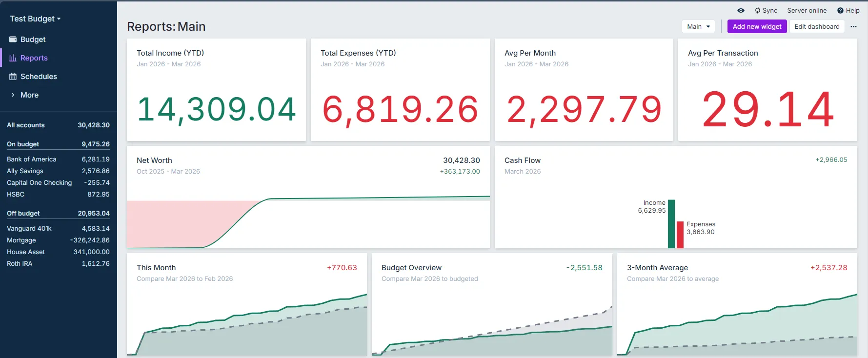Image resolution: width=868 pixels, height=358 pixels.
Task: Open the Main dashboard selector dropdown
Action: [x=698, y=27]
